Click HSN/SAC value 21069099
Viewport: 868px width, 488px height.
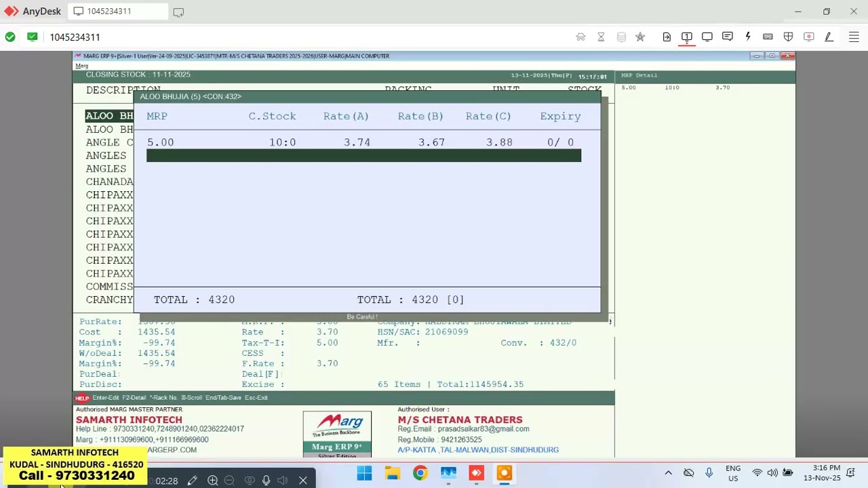click(x=446, y=332)
